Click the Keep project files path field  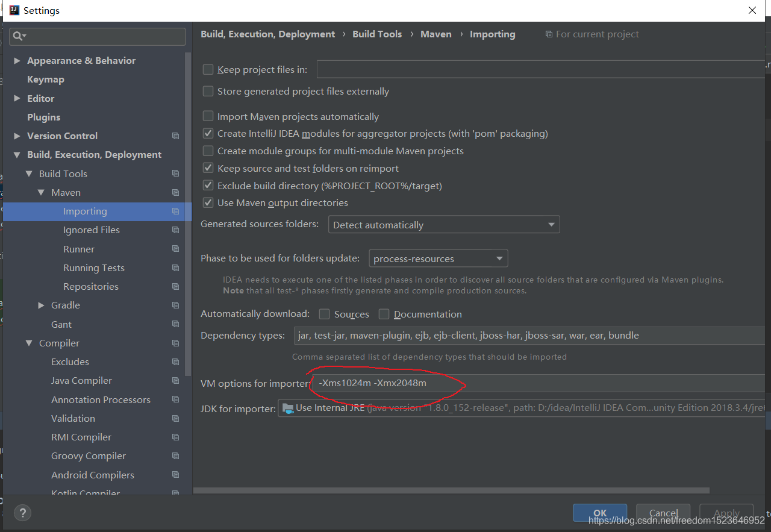541,69
